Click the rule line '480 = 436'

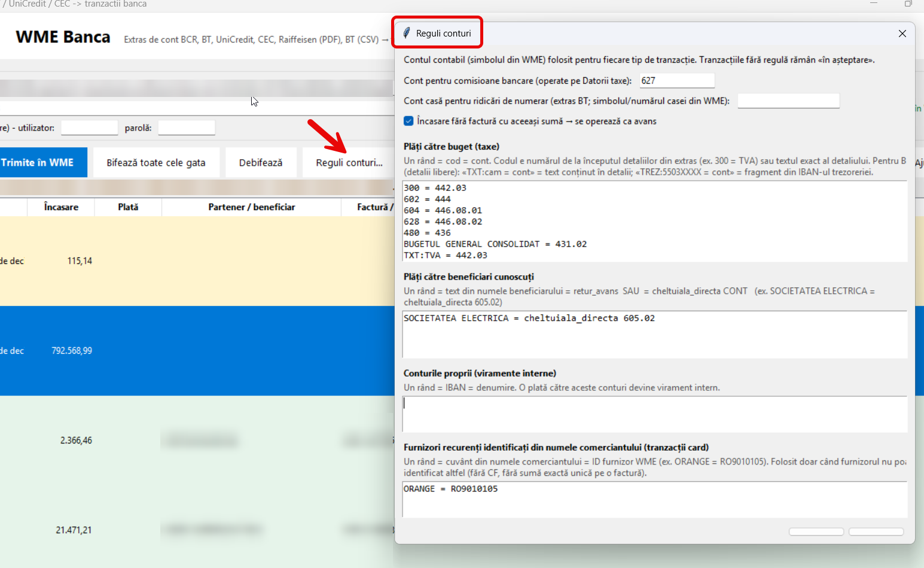pyautogui.click(x=427, y=233)
